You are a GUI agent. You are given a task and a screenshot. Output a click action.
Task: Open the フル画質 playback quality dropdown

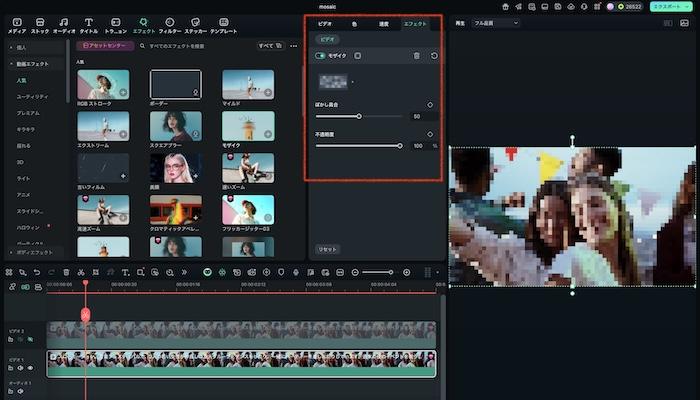click(496, 23)
